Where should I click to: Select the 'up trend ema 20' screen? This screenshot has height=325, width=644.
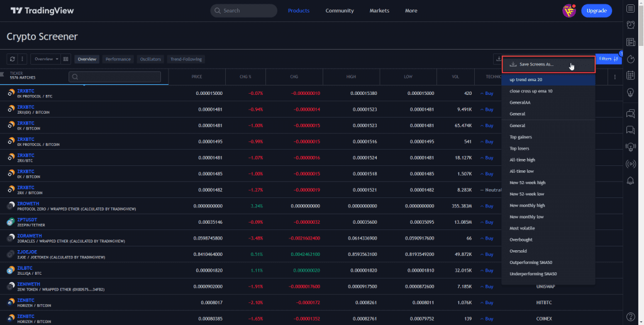(x=548, y=80)
